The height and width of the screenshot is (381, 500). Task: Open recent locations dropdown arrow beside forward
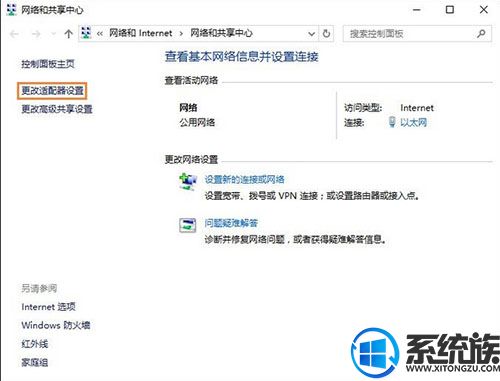[53, 34]
